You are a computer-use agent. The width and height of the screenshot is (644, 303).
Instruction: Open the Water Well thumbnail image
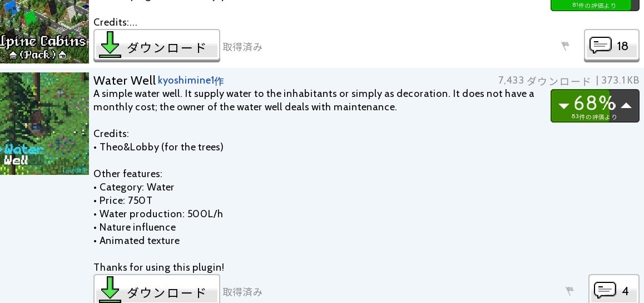pyautogui.click(x=44, y=124)
